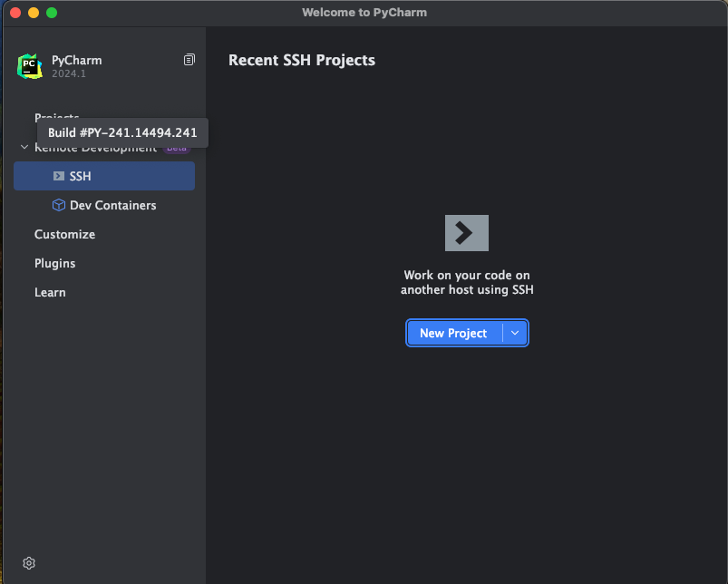The image size is (728, 584).
Task: Open the Customize section
Action: (64, 235)
